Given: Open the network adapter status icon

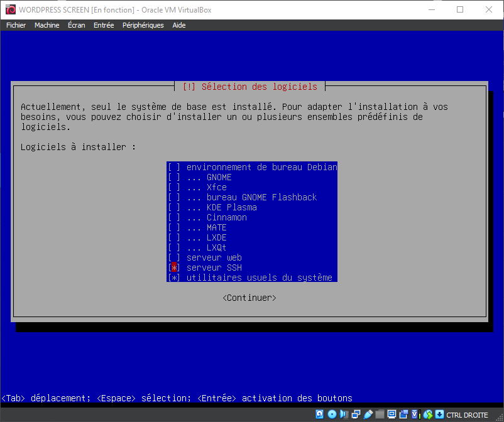Looking at the screenshot, I should tap(356, 414).
